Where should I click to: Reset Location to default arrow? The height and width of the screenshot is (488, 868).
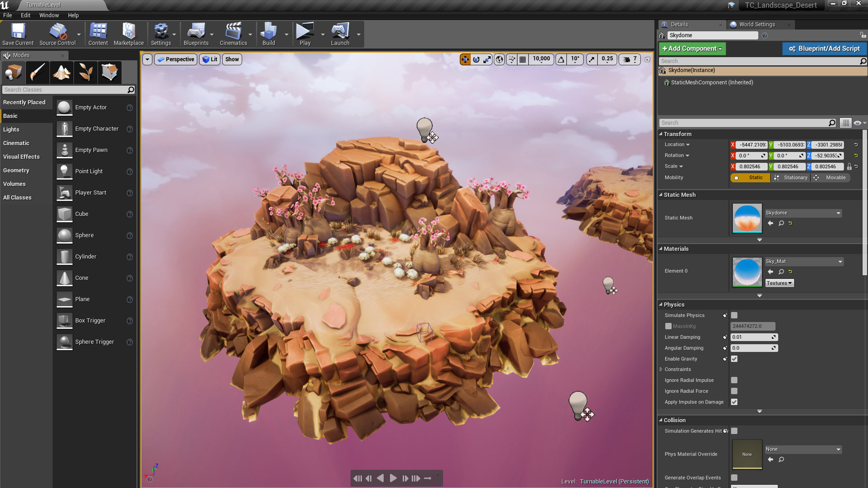(856, 145)
